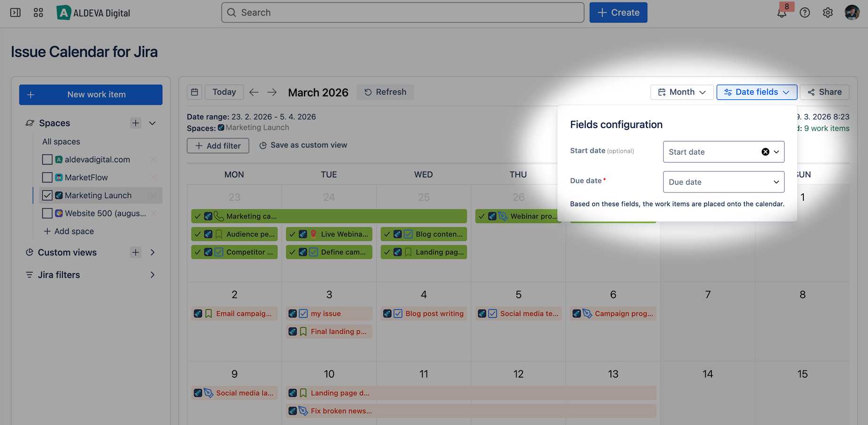Open the mini calendar picker icon beside Today
This screenshot has width=868, height=425.
pyautogui.click(x=194, y=92)
